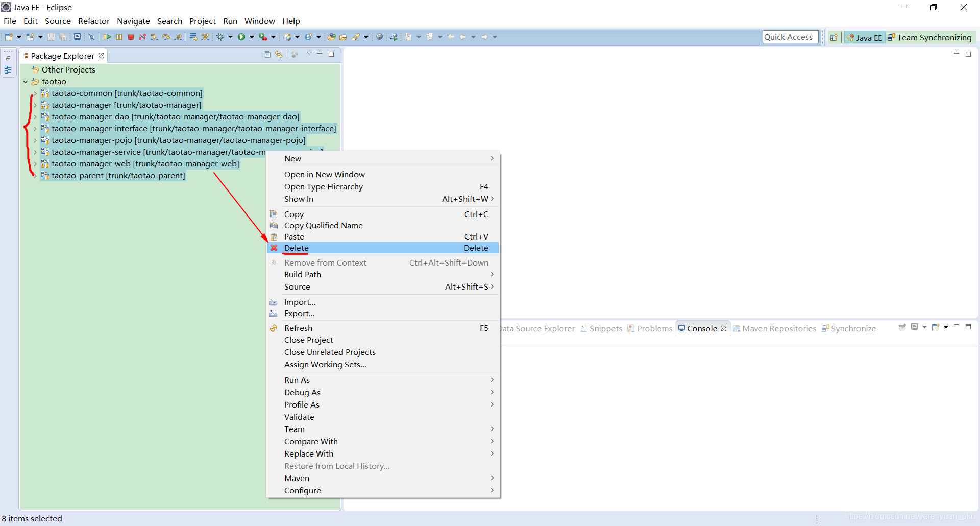Switch to the Snippets tab

[x=601, y=328]
